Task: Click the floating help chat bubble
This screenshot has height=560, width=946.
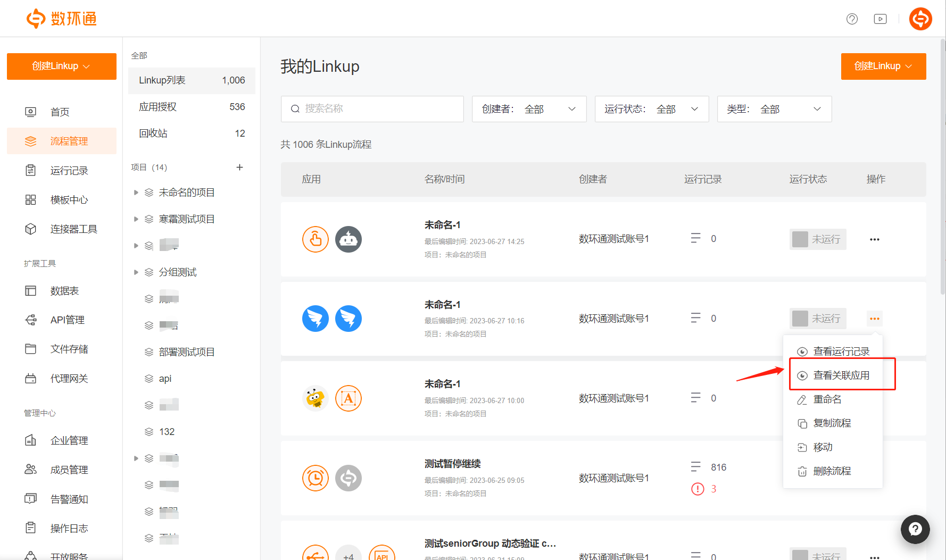Action: (x=915, y=529)
